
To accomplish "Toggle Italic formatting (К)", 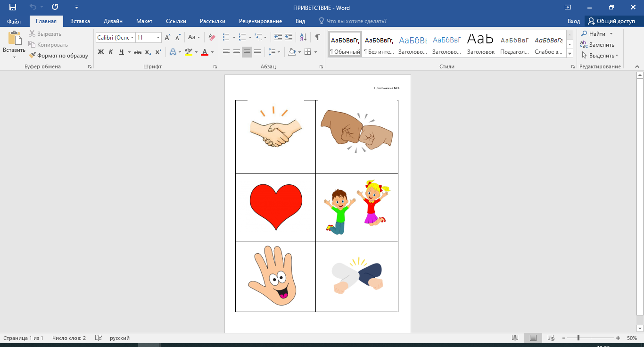I will coord(111,52).
